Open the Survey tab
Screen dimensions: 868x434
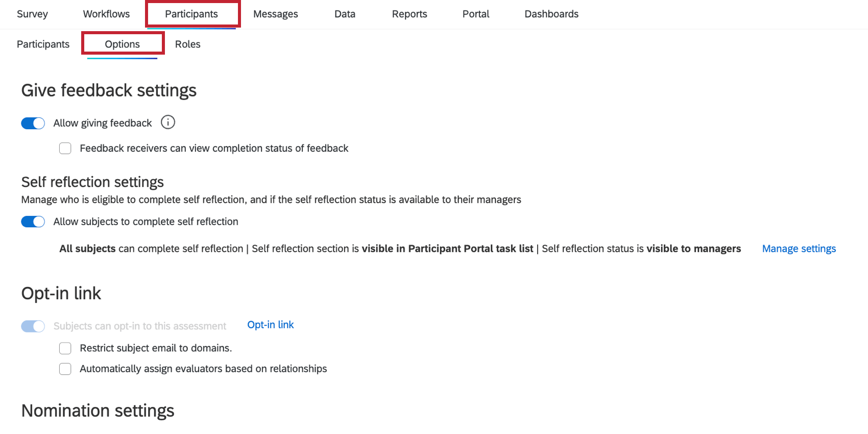pos(32,14)
